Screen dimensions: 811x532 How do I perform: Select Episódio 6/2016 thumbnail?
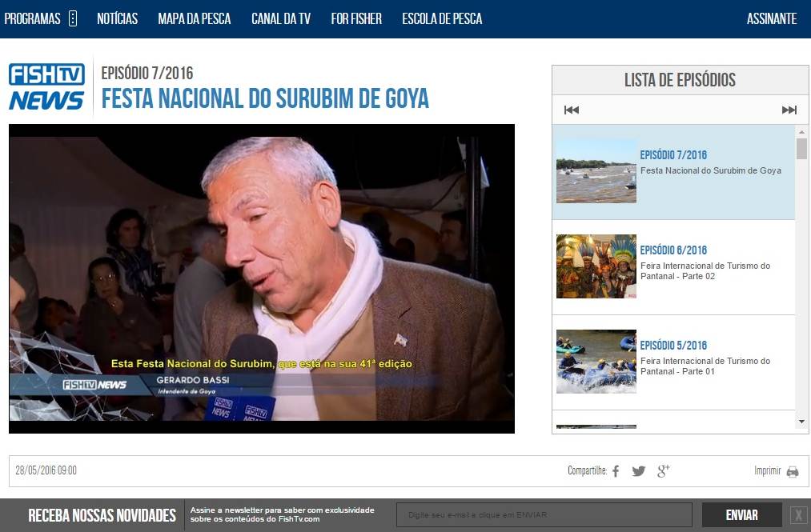tap(596, 266)
